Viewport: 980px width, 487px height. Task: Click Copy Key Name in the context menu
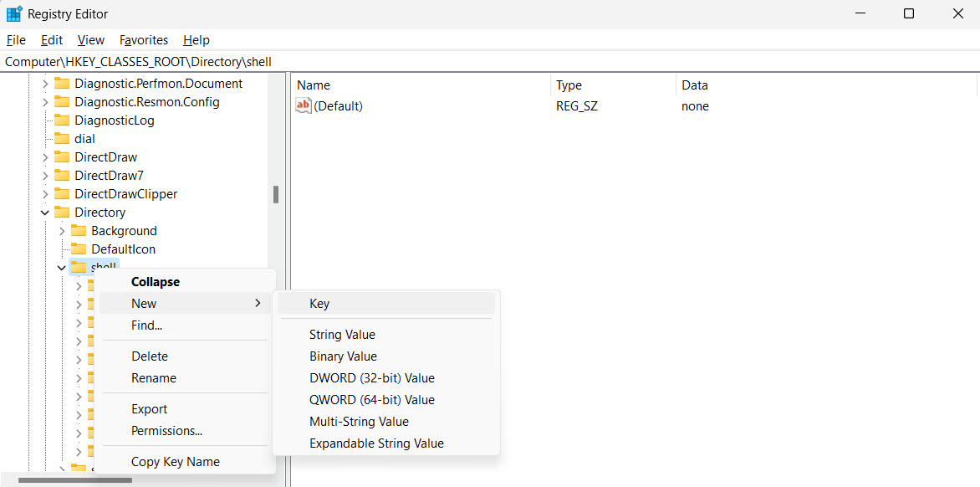pos(175,461)
